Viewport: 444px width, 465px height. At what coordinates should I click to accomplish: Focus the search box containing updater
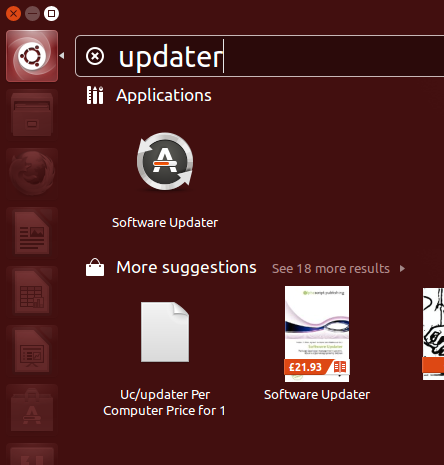coord(260,56)
